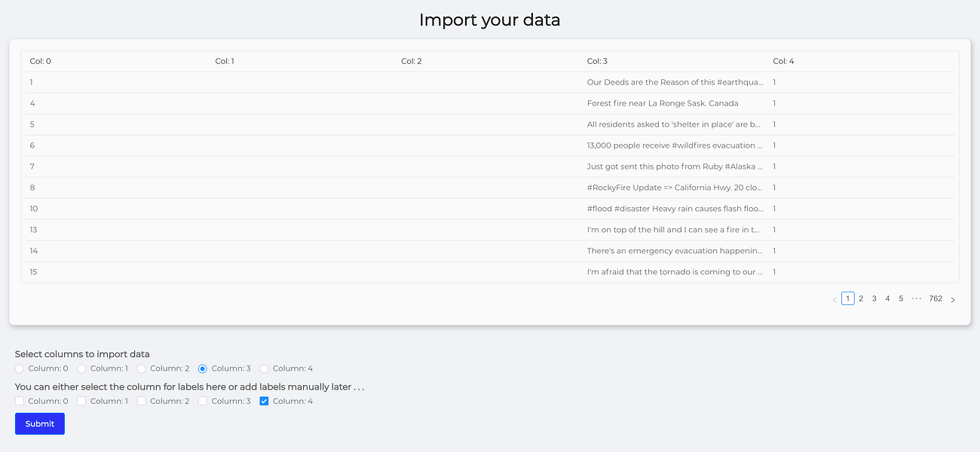The width and height of the screenshot is (980, 452).
Task: Click previous page arrow in pagination
Action: [x=834, y=299]
